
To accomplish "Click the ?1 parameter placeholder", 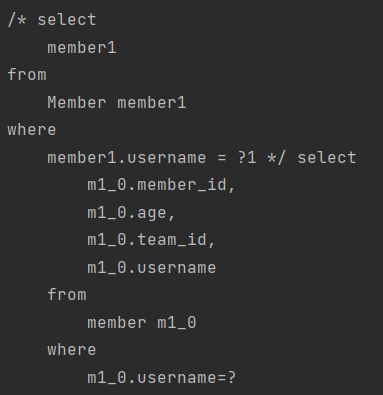I will [x=247, y=157].
